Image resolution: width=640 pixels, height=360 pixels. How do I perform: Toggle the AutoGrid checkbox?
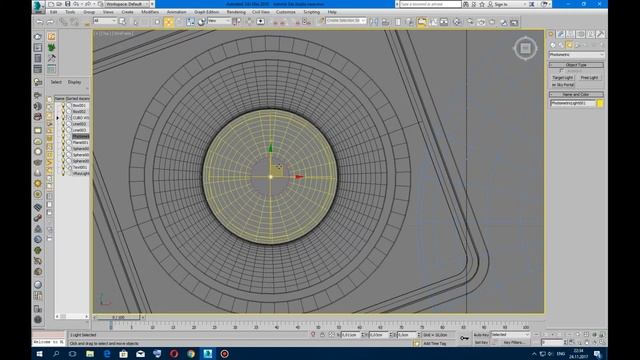pyautogui.click(x=561, y=71)
